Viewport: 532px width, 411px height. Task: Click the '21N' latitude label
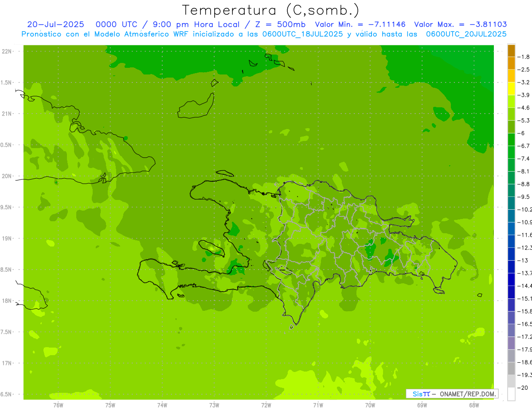pyautogui.click(x=7, y=114)
